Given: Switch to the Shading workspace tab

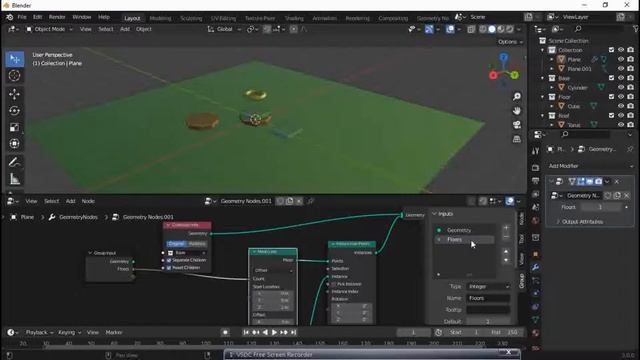Looking at the screenshot, I should [x=294, y=18].
